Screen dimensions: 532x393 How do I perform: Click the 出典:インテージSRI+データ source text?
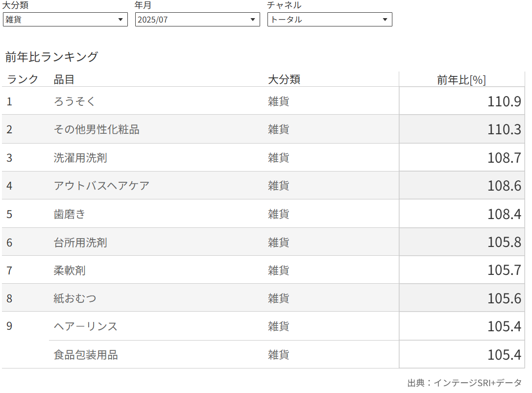[464, 383]
